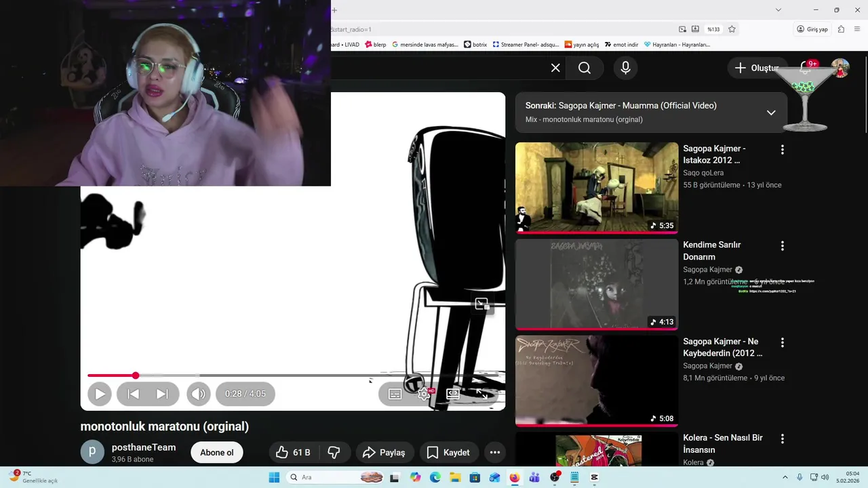Open File Explorer from the taskbar
The height and width of the screenshot is (488, 868).
tap(455, 477)
